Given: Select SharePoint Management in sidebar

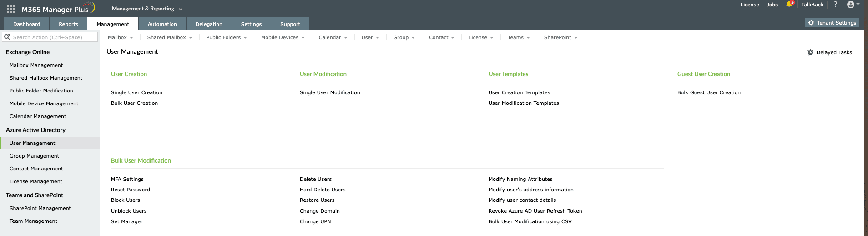Looking at the screenshot, I should [40, 208].
